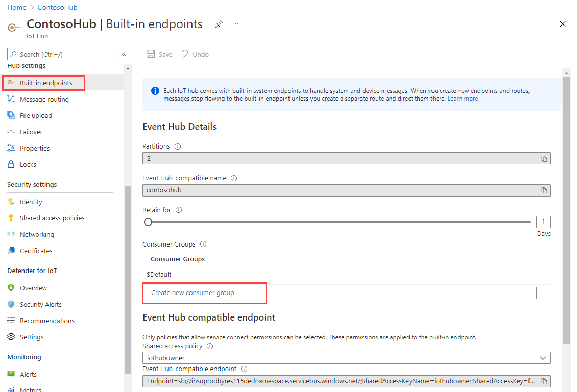Open the more options ellipsis menu
Image resolution: width=577 pixels, height=392 pixels.
(x=235, y=24)
